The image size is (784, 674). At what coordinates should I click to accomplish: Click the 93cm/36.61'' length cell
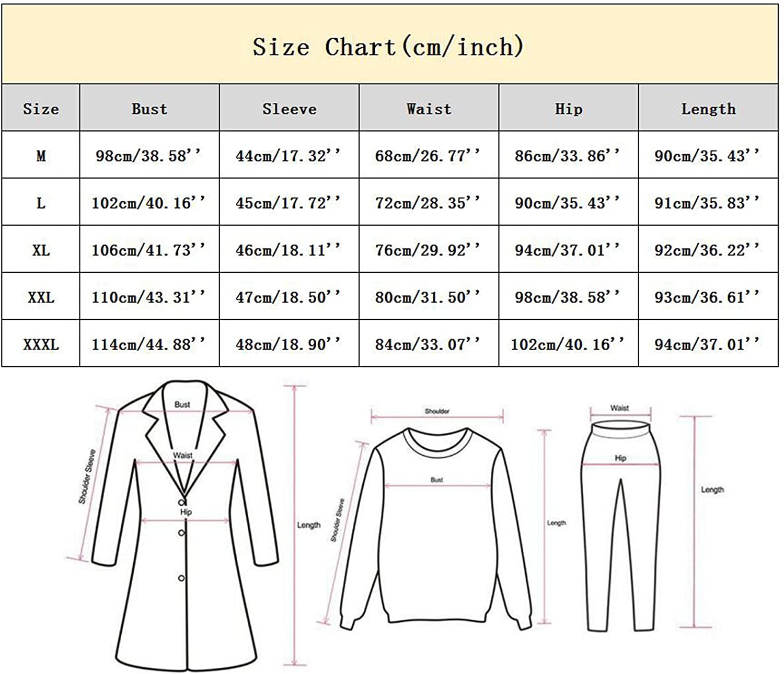pos(708,297)
